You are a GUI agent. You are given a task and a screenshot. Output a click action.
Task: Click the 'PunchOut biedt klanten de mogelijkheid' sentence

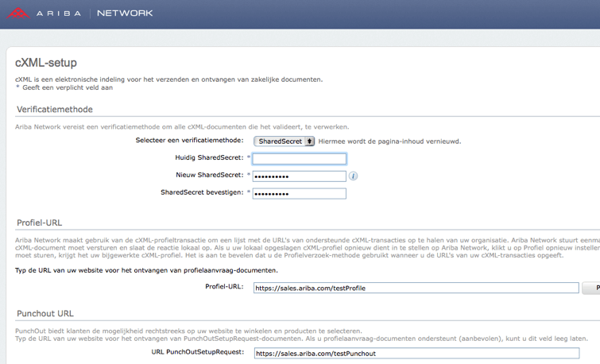tap(188, 331)
